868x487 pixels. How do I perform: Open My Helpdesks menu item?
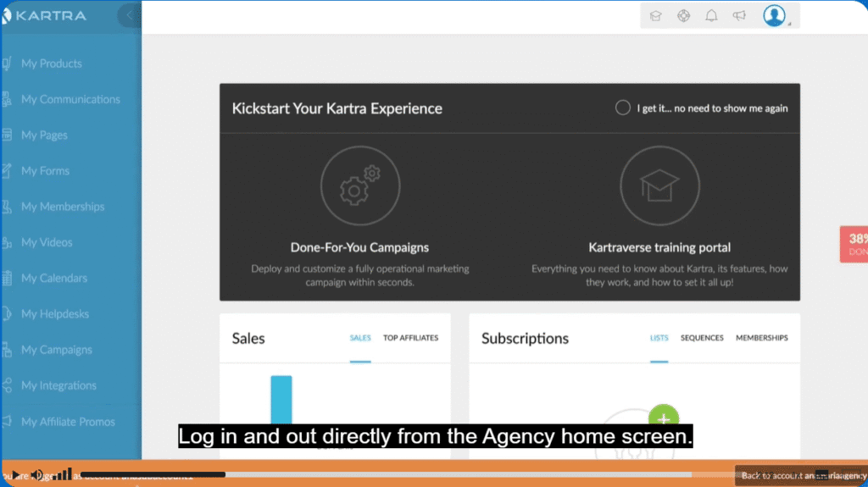(55, 313)
